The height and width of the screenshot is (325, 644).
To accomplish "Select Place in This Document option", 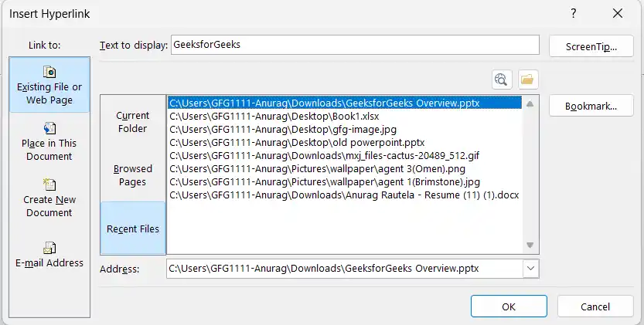I will pyautogui.click(x=49, y=141).
